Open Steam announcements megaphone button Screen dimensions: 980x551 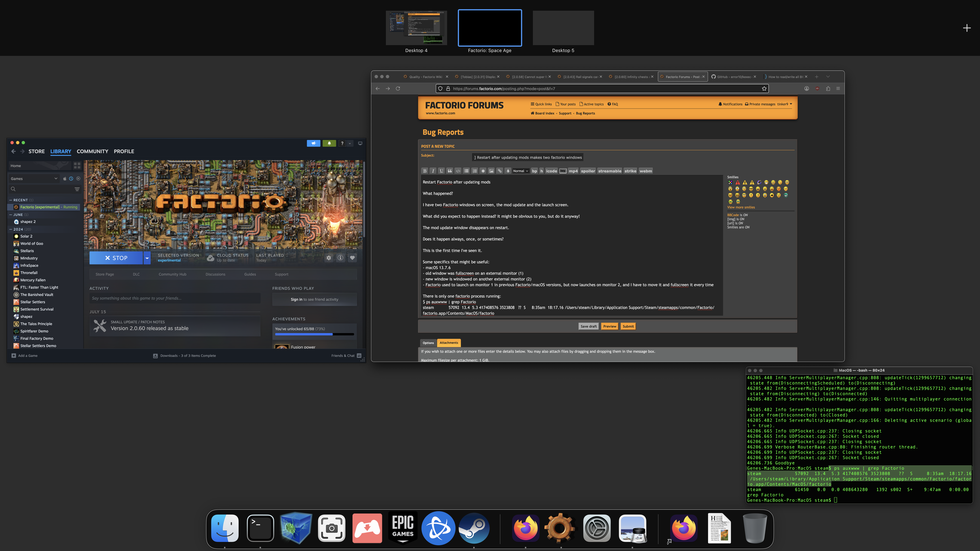(x=314, y=143)
